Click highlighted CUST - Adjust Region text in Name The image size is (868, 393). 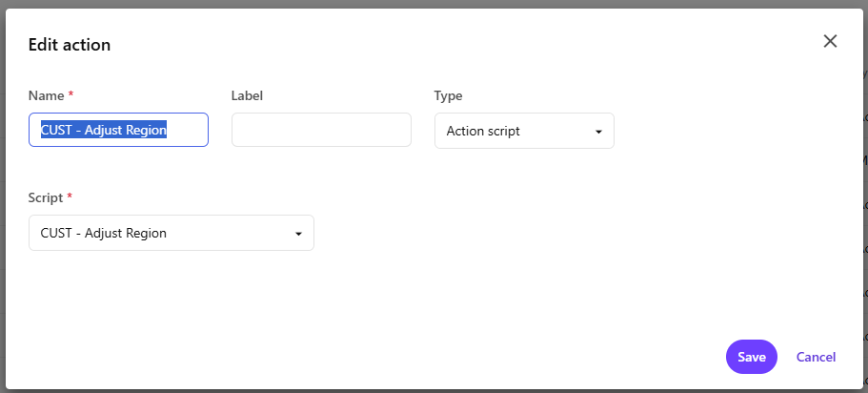click(x=104, y=131)
